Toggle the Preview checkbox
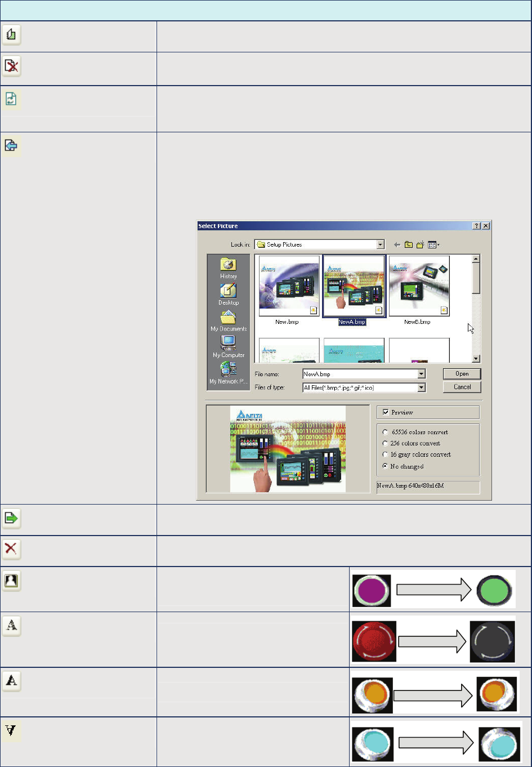The height and width of the screenshot is (767, 532). 386,412
